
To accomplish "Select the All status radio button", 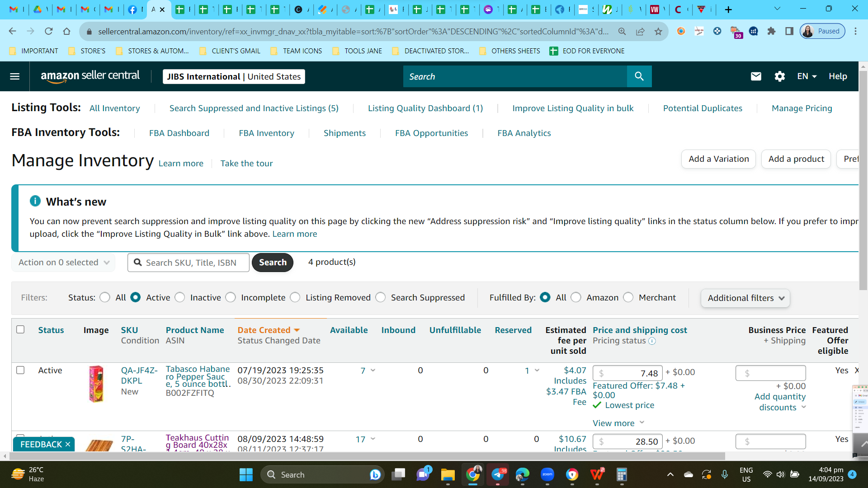I will 105,297.
